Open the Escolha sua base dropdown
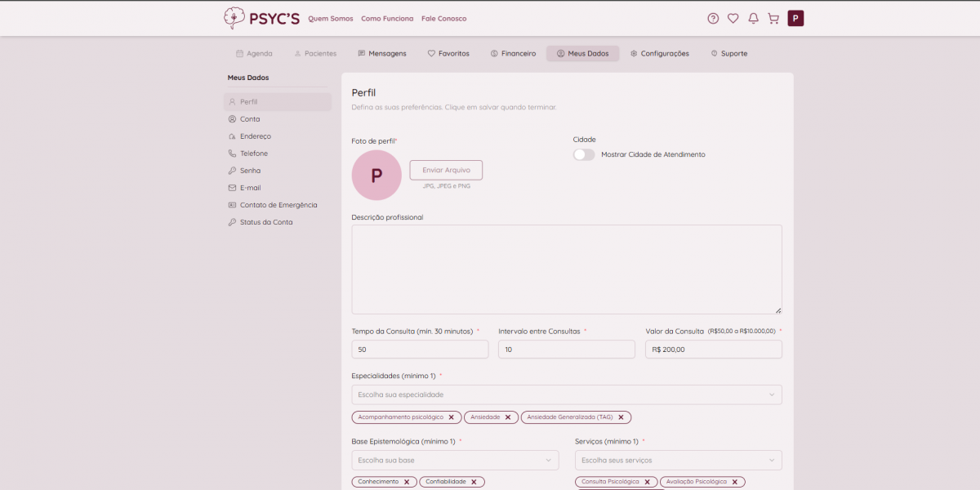The image size is (980, 490). click(x=443, y=460)
